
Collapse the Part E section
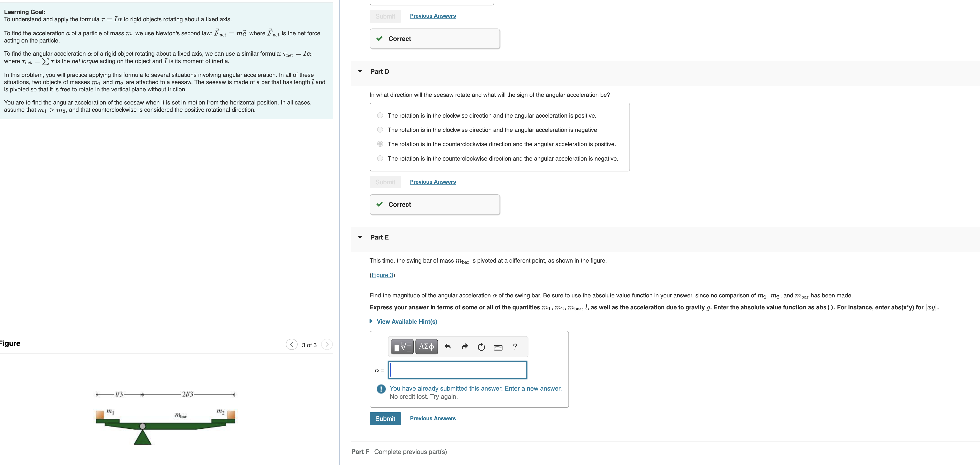tap(360, 237)
